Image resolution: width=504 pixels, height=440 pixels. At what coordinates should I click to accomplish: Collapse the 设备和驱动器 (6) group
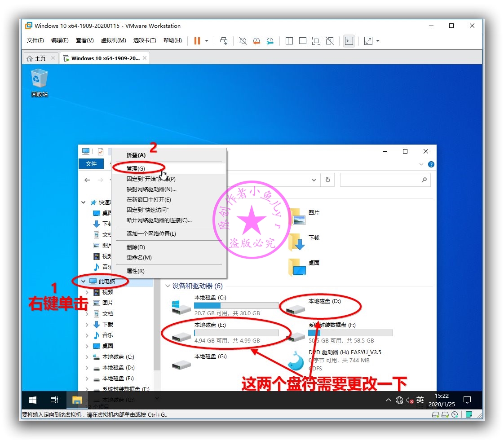click(x=168, y=286)
